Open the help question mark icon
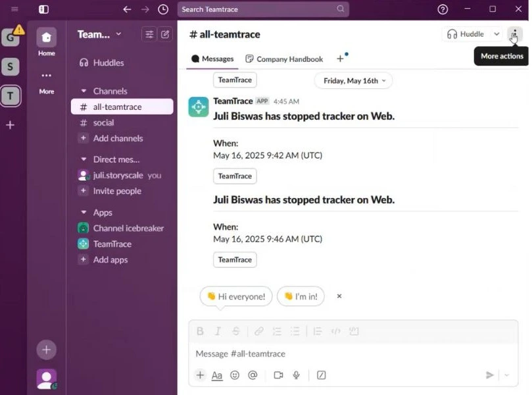 pos(443,9)
